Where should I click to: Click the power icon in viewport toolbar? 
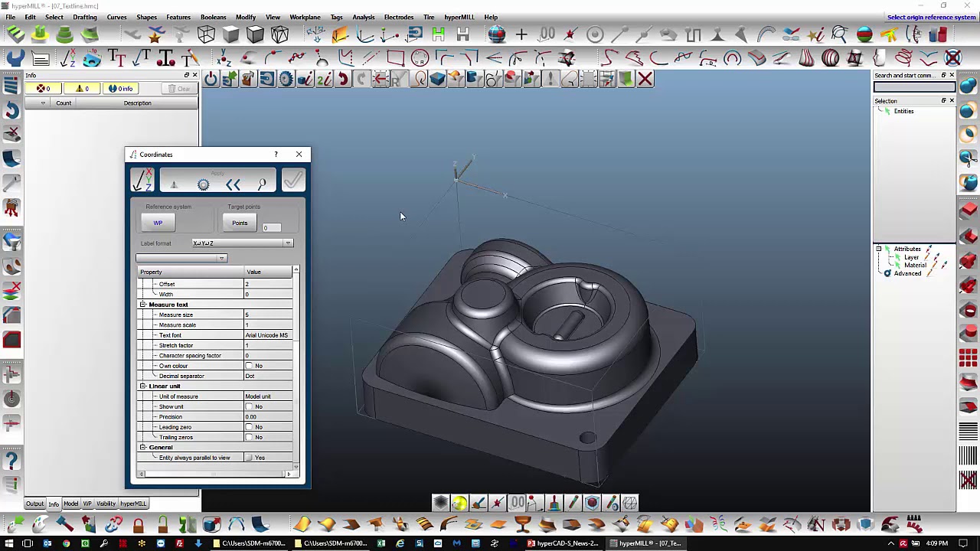pos(211,79)
